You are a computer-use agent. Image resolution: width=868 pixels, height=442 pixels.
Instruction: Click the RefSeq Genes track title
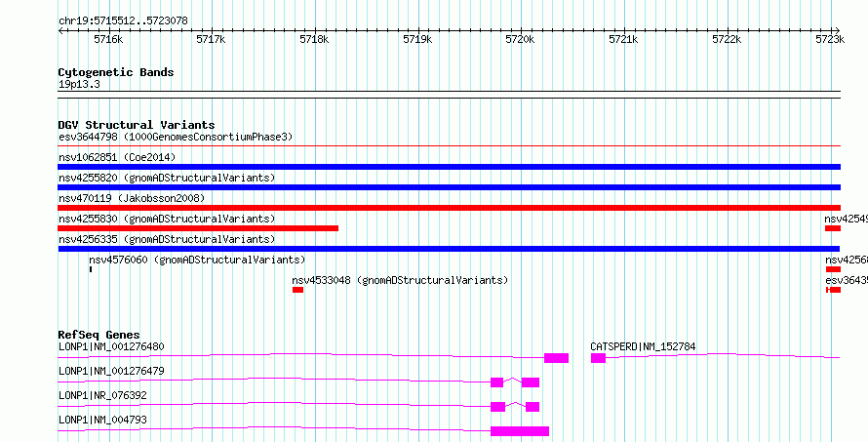[x=99, y=335]
